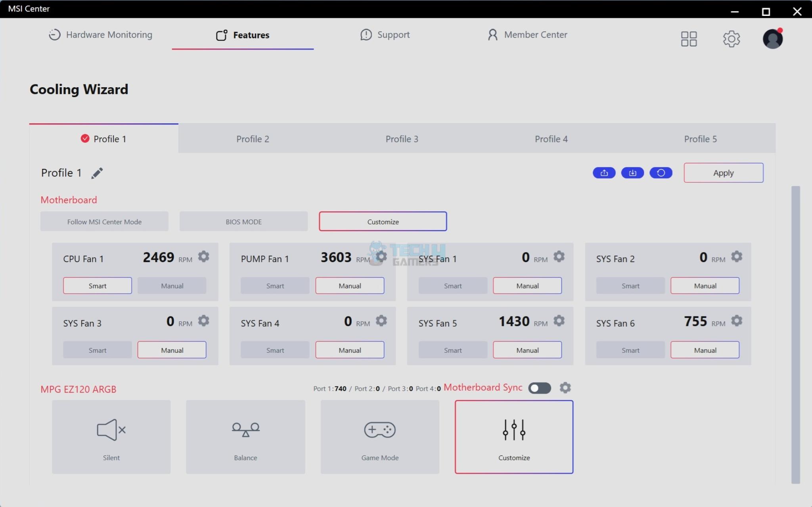
Task: Open CPU Fan 1 gear settings
Action: [x=203, y=256]
